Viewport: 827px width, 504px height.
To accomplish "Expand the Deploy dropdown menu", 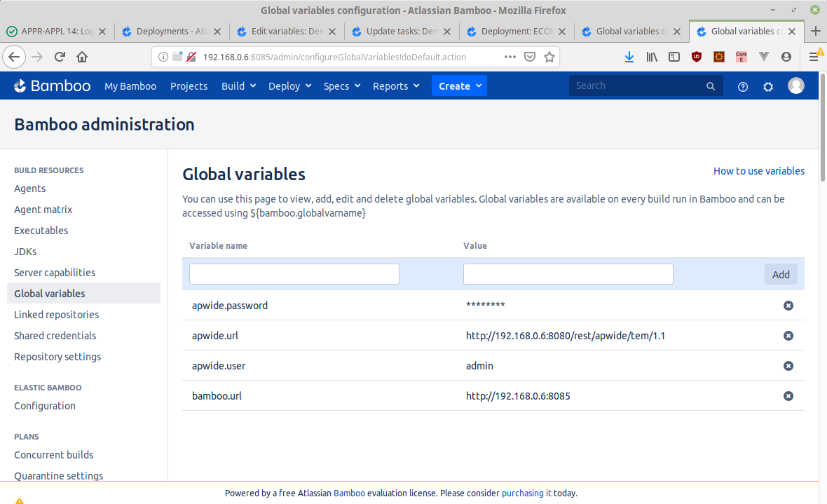I will tap(289, 86).
